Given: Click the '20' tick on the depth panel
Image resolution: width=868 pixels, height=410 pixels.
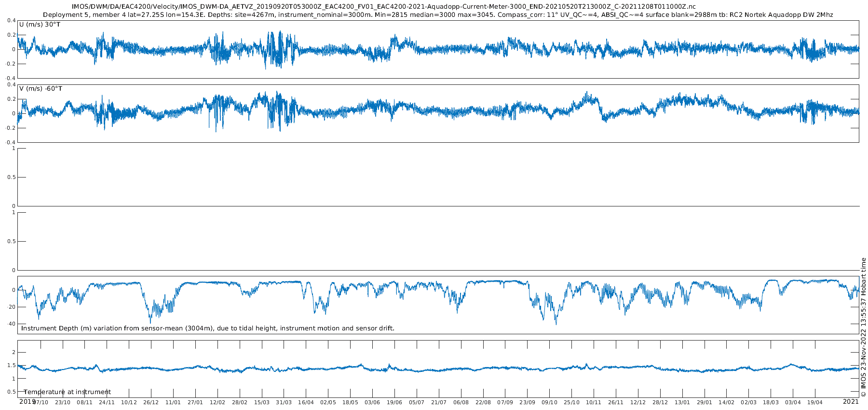Looking at the screenshot, I should [12, 307].
